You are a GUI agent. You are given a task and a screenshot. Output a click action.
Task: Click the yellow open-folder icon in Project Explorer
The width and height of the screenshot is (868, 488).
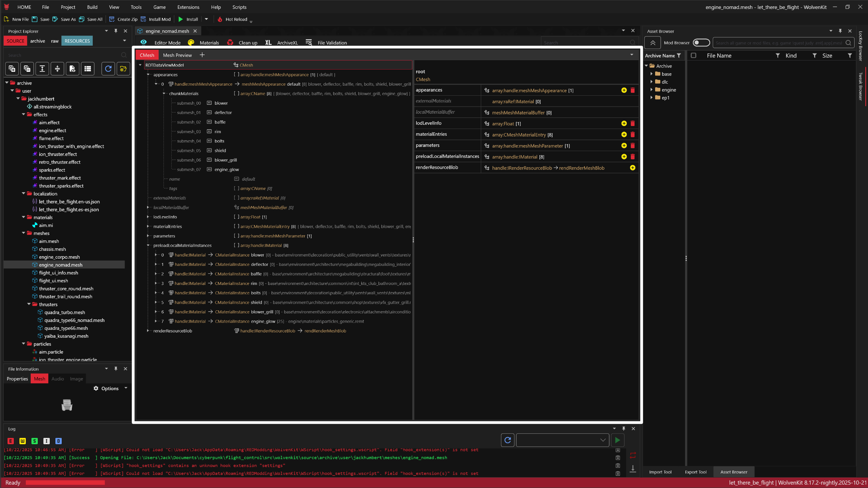123,69
